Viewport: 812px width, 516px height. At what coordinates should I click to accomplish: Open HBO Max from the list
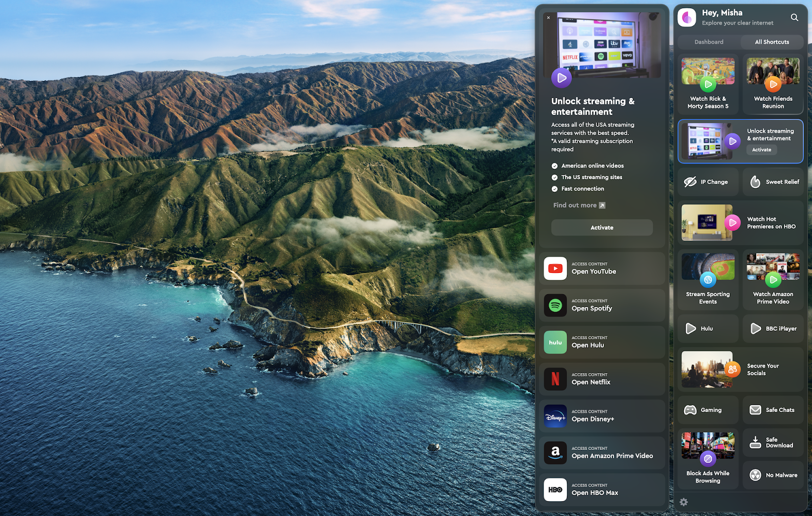click(x=601, y=490)
